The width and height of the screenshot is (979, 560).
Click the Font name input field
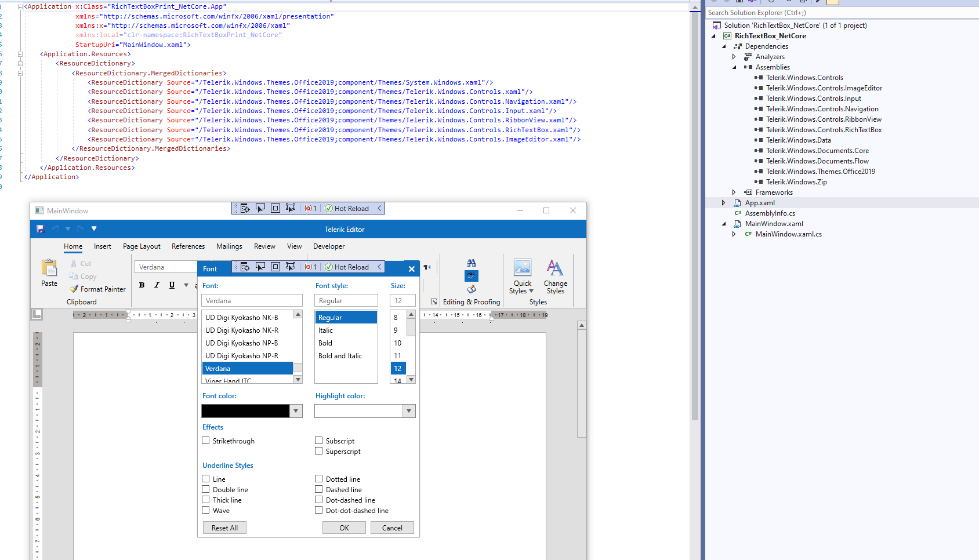(x=252, y=300)
